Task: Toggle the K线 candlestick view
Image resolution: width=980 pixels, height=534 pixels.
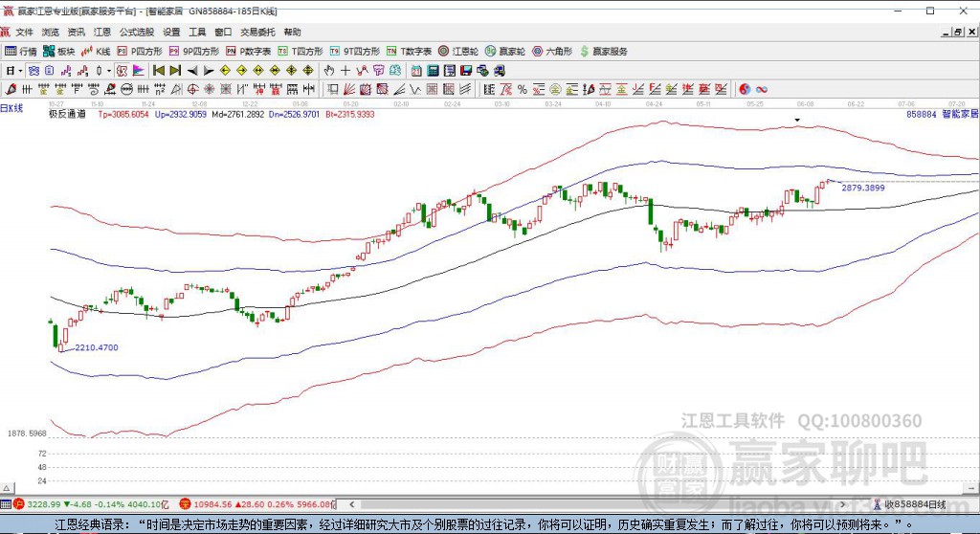Action: (96, 52)
